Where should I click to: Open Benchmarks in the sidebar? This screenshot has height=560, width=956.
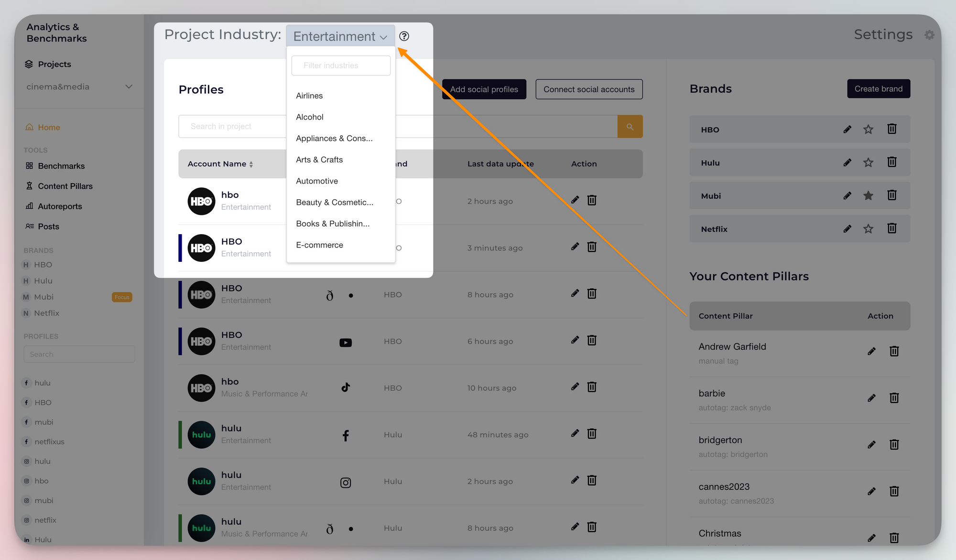coord(61,166)
